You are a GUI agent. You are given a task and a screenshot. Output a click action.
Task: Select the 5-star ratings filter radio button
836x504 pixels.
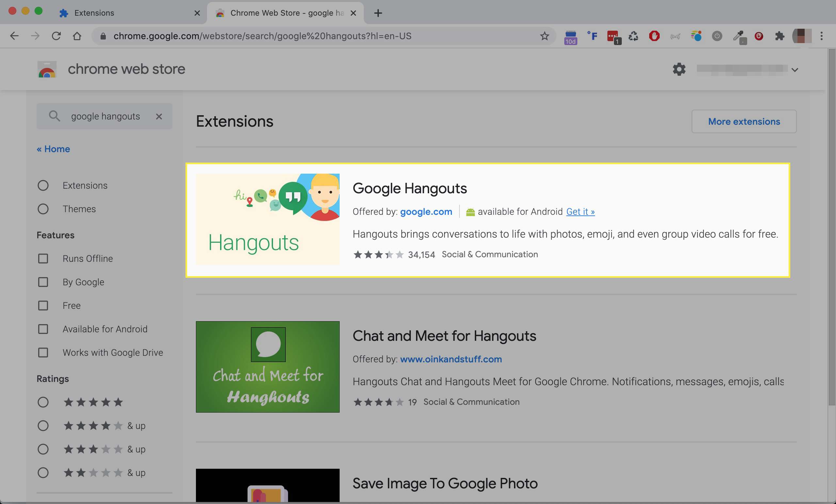43,402
